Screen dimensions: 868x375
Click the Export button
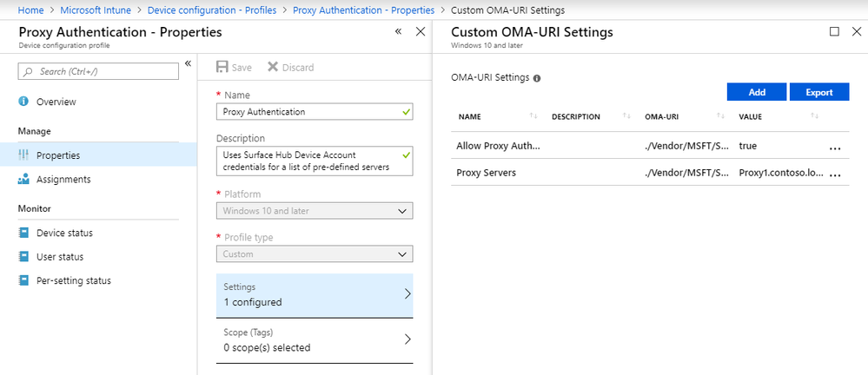[819, 92]
